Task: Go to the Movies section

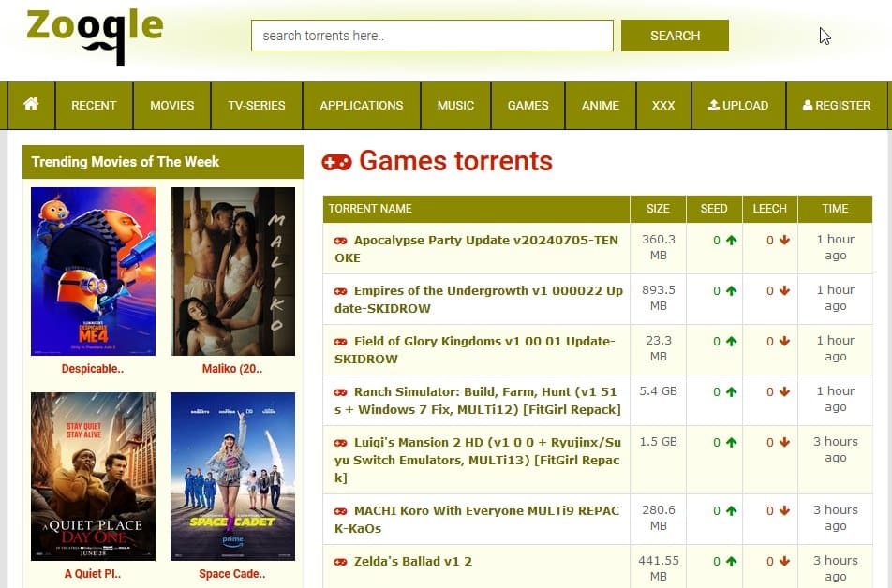Action: click(171, 105)
